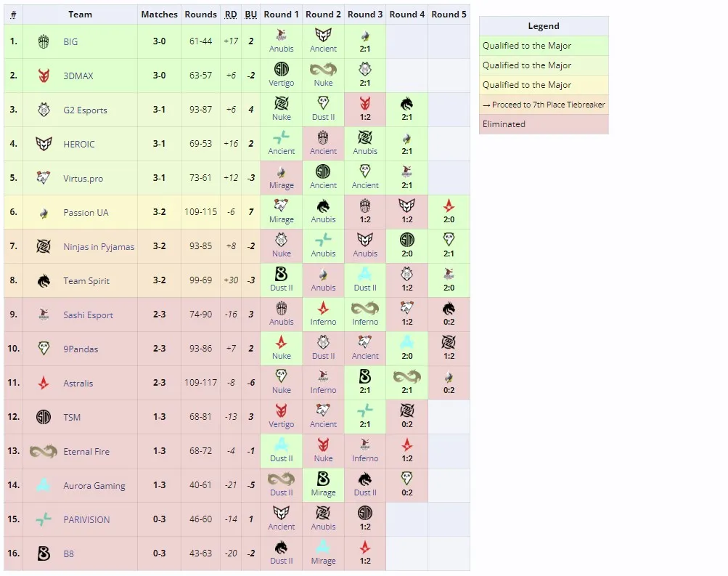Viewport: 728px width, 576px height.
Task: Open the Sashi Esport team link
Action: [89, 315]
